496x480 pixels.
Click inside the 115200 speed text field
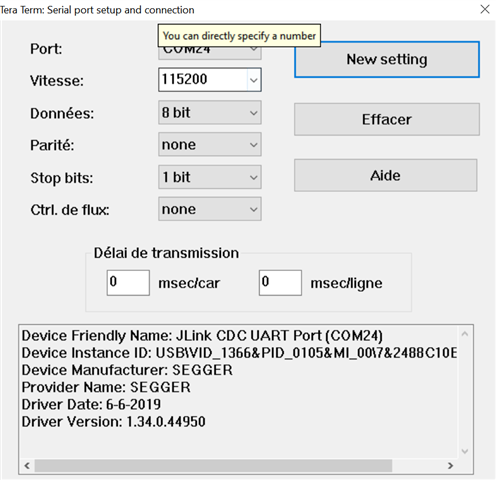(203, 80)
